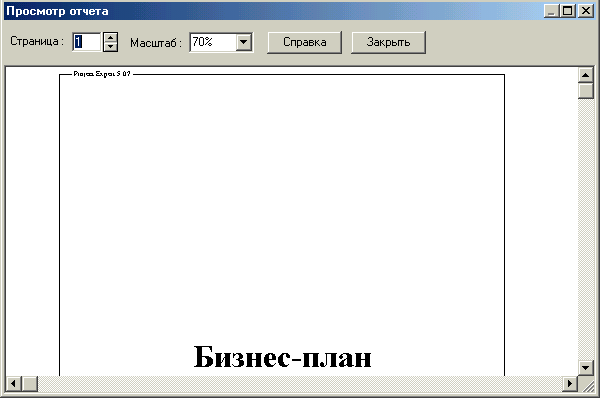This screenshot has width=600, height=398.
Task: Open the Масштаб 70% dropdown
Action: click(x=244, y=42)
